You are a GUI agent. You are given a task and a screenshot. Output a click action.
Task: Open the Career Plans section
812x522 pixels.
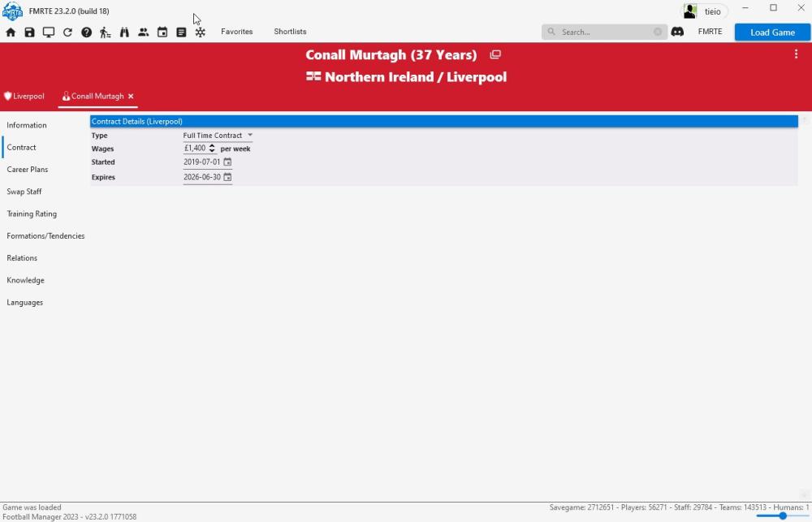click(x=27, y=170)
